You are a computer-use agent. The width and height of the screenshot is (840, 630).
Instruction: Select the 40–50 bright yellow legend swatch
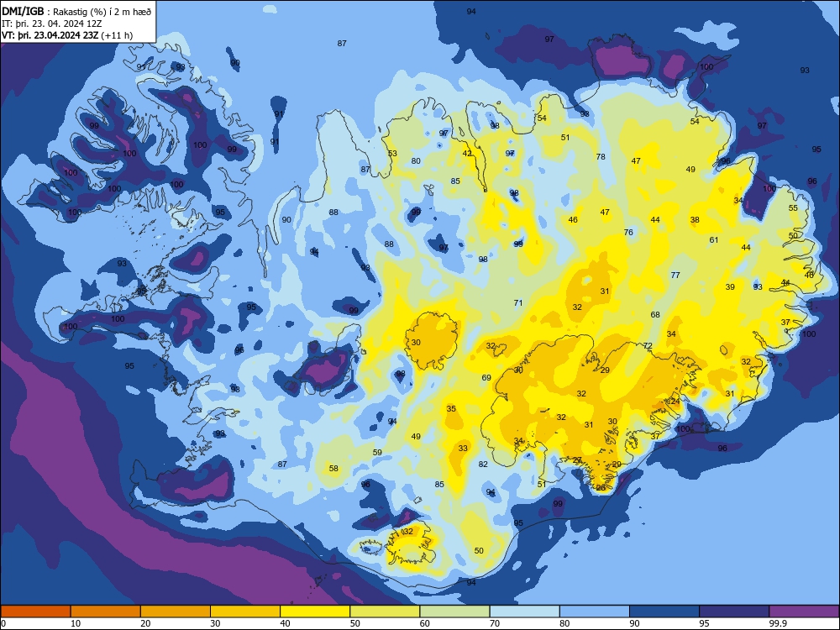coord(315,612)
